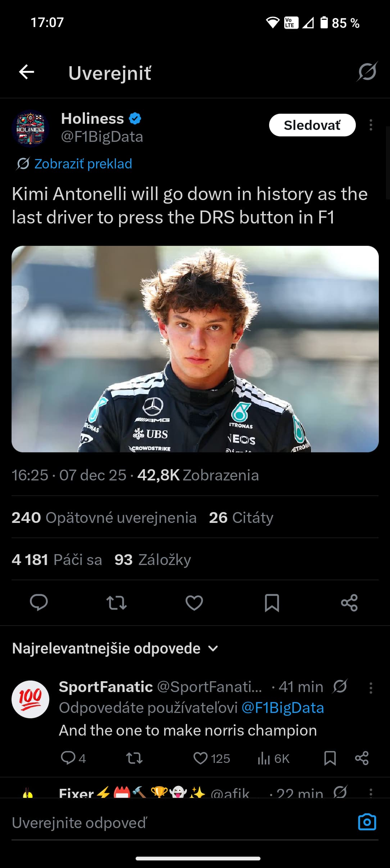Open the Kimi Antonelli photo
390x868 pixels.
click(x=195, y=349)
